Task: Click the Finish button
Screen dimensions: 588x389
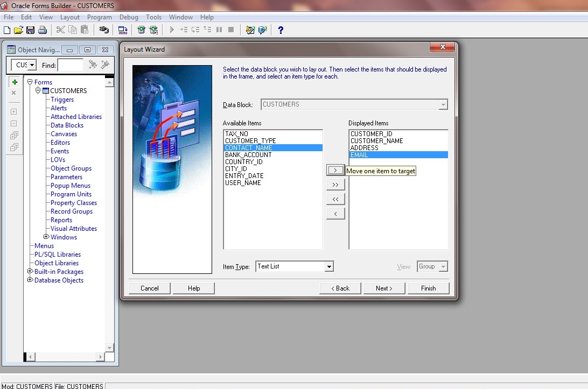Action: (x=428, y=288)
